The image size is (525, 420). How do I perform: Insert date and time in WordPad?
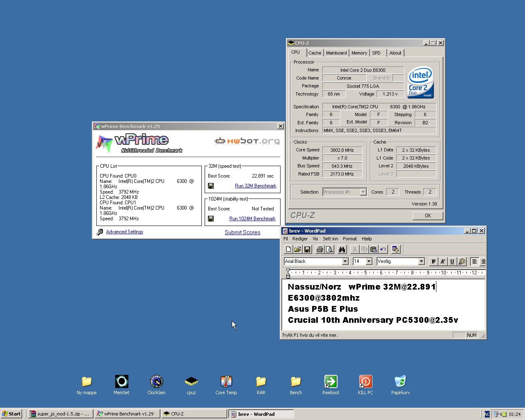click(395, 249)
